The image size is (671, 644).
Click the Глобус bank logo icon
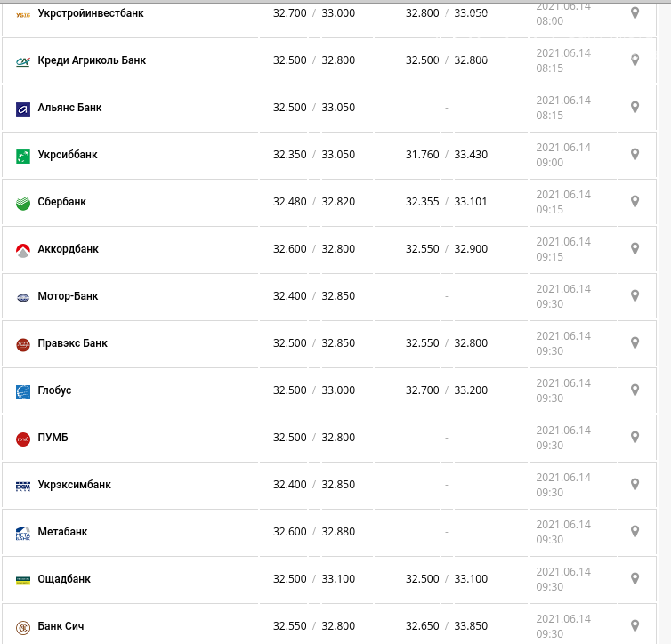(23, 391)
